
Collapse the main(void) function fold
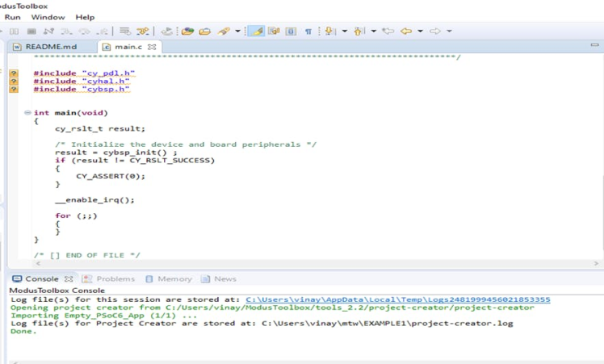coord(28,113)
